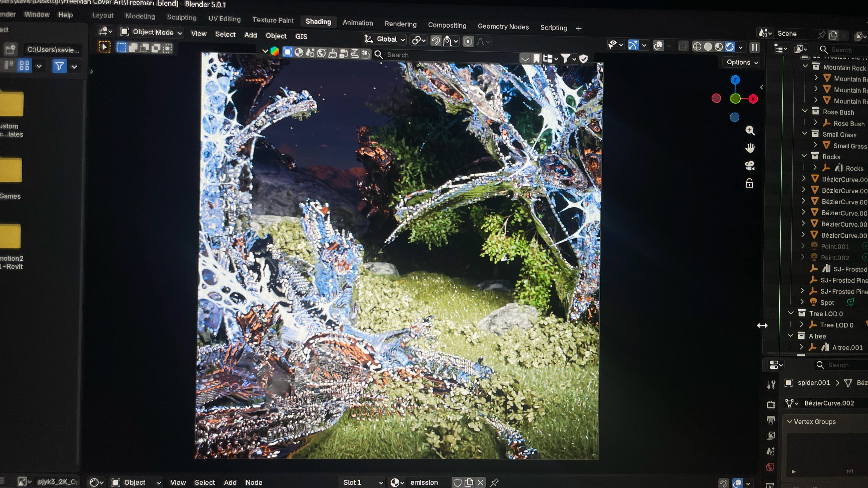Toggle camera view with the camera gizmo
The width and height of the screenshot is (868, 488).
tap(750, 166)
